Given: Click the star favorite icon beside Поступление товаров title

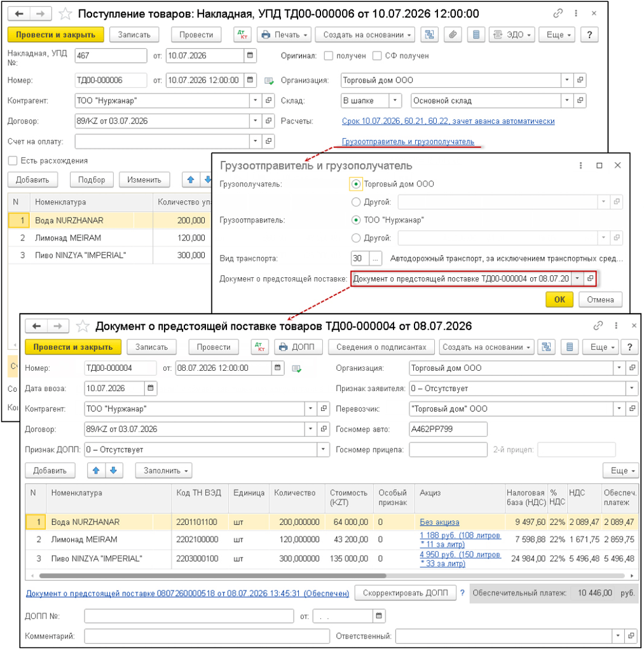Looking at the screenshot, I should pos(65,14).
